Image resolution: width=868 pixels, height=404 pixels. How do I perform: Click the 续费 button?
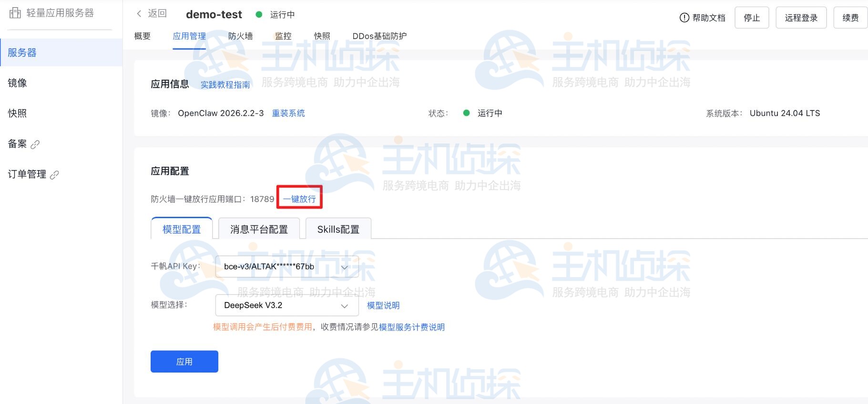coord(850,18)
